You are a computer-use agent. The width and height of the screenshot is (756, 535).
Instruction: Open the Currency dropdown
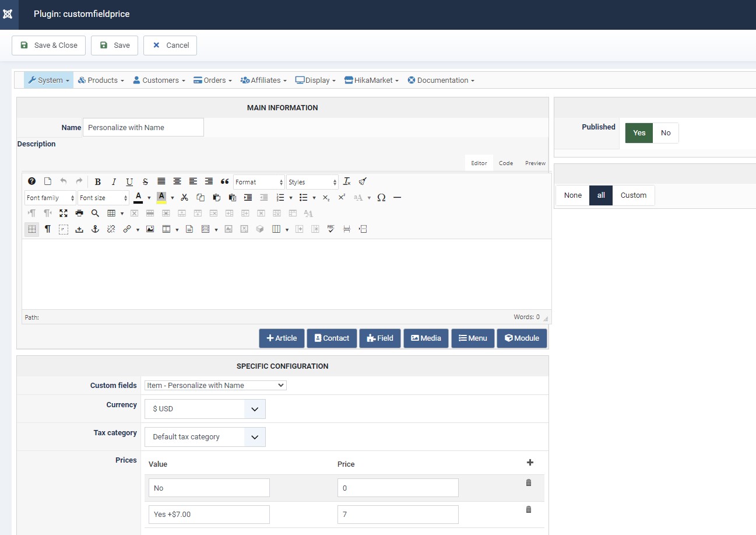click(205, 409)
